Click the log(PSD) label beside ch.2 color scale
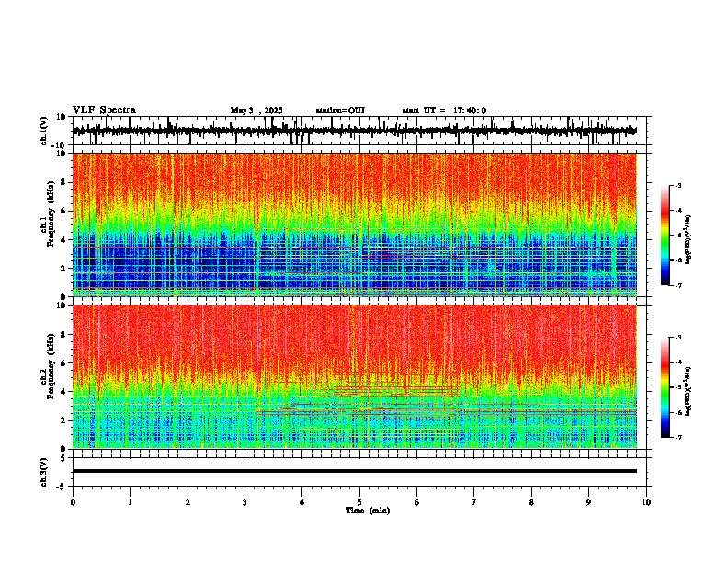728x563 pixels. click(688, 391)
